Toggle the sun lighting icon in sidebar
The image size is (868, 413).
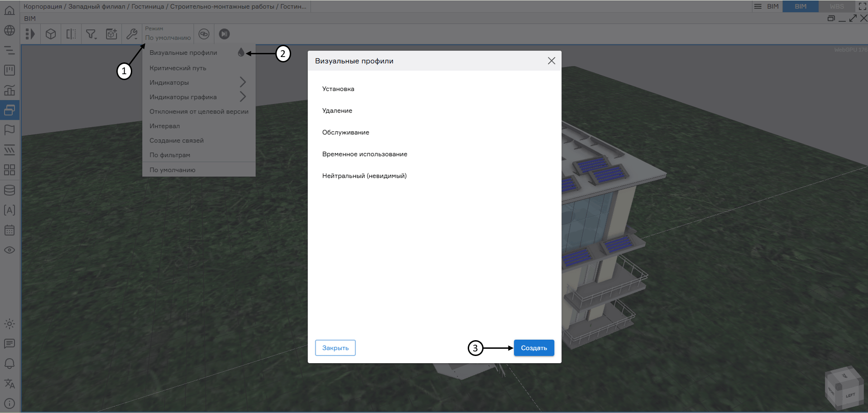pos(9,323)
